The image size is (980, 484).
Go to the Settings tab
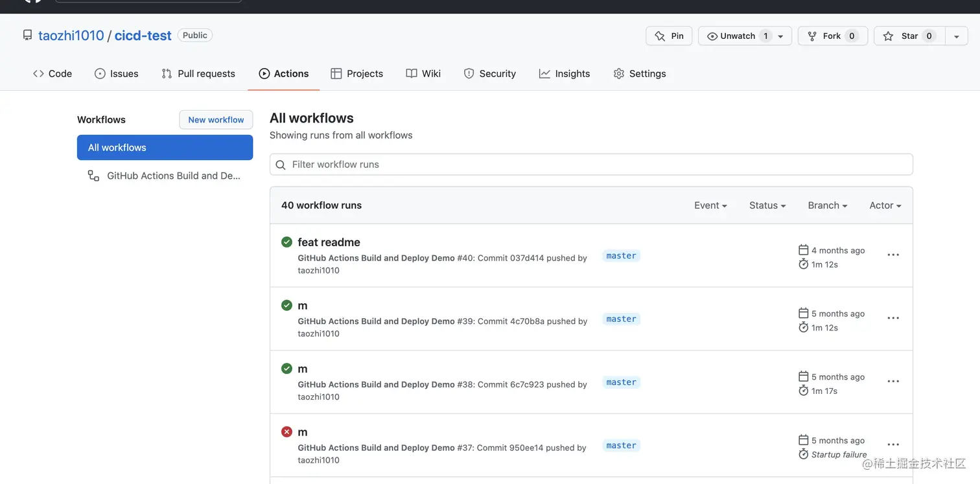[x=640, y=74]
